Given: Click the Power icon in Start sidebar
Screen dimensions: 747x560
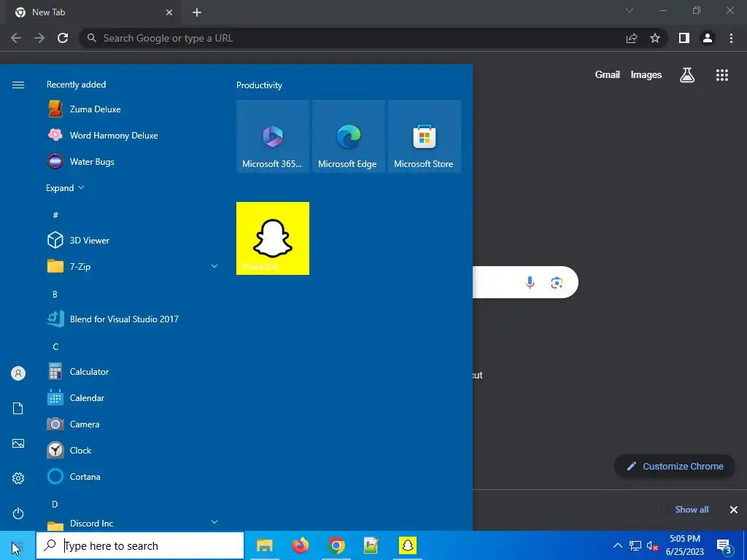Looking at the screenshot, I should (x=18, y=513).
